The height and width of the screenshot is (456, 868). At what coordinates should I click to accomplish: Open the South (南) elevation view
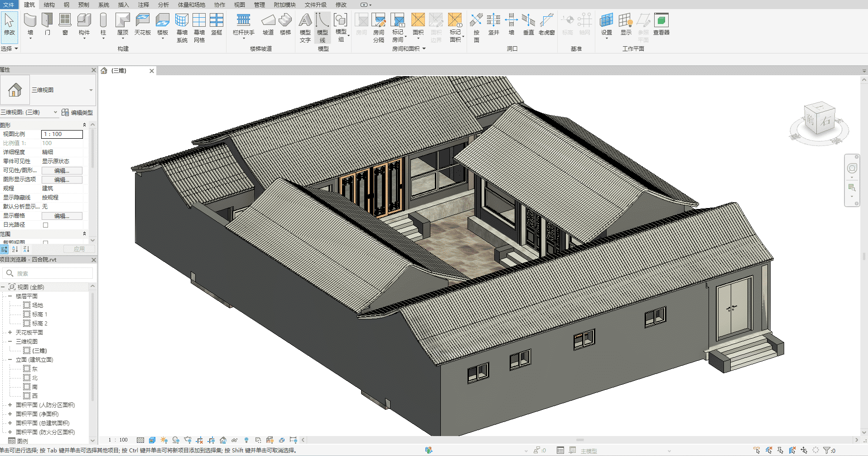pos(34,387)
